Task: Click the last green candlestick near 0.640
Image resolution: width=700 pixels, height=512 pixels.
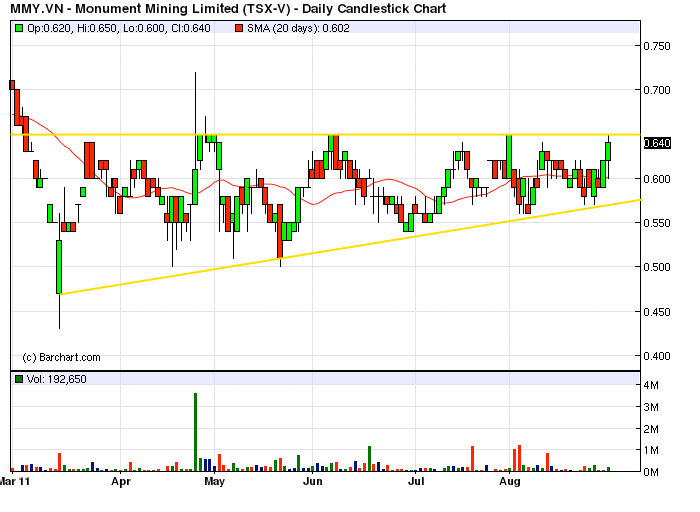Action: coord(608,151)
